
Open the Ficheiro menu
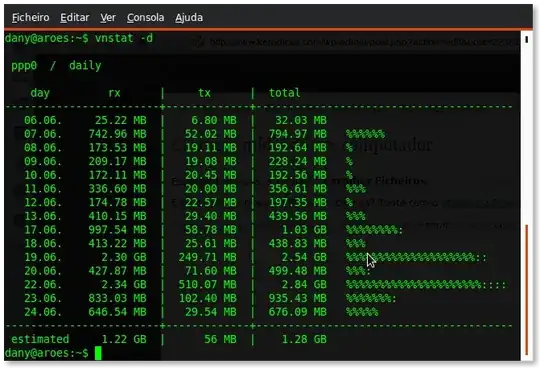point(30,18)
